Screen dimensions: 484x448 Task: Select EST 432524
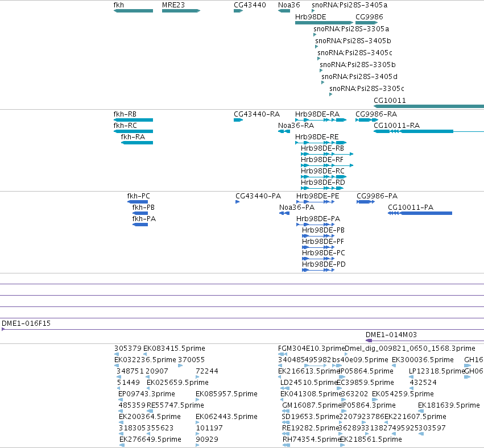tap(411, 388)
